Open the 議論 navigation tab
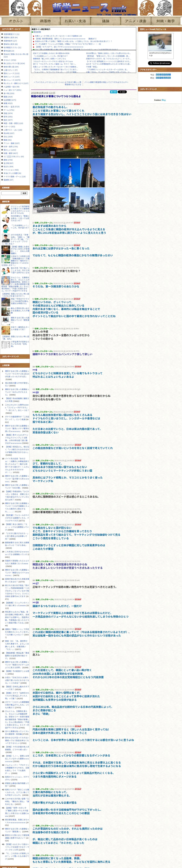This screenshot has width=182, height=868. 106,21
